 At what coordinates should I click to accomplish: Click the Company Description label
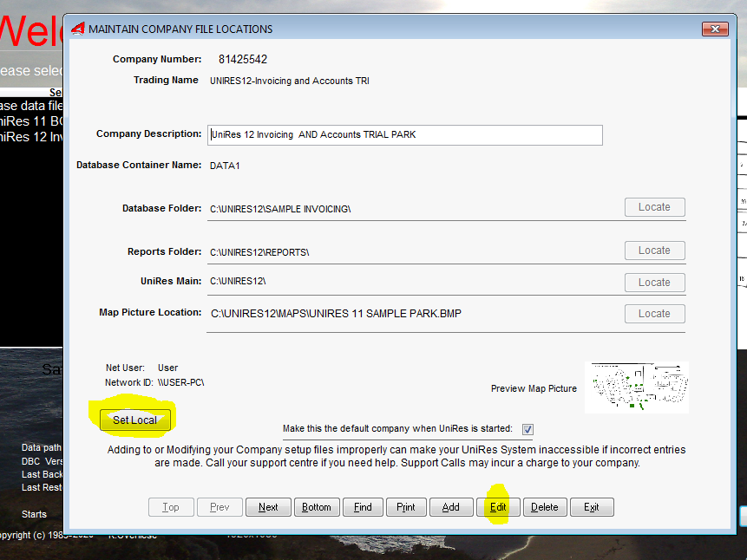point(149,133)
